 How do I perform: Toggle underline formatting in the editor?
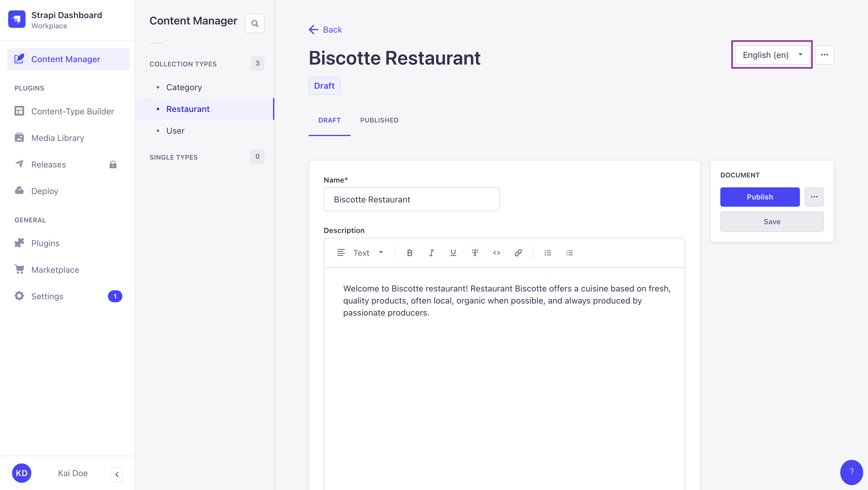click(x=453, y=253)
